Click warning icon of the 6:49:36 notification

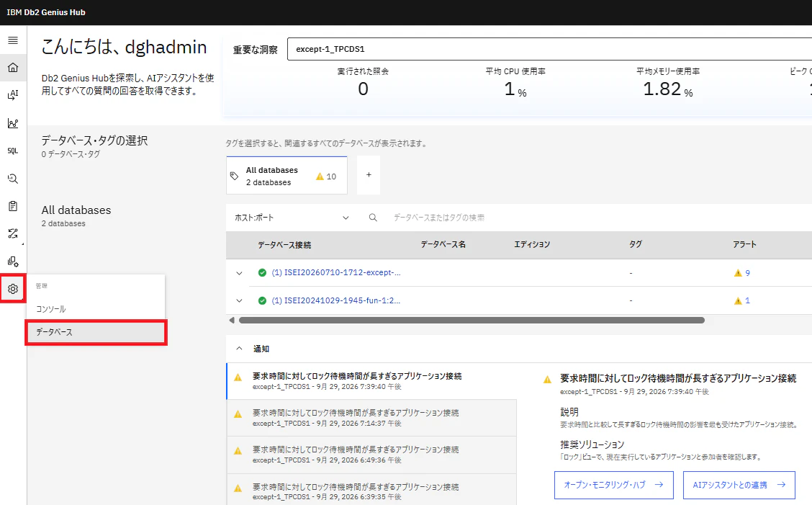[x=238, y=451]
